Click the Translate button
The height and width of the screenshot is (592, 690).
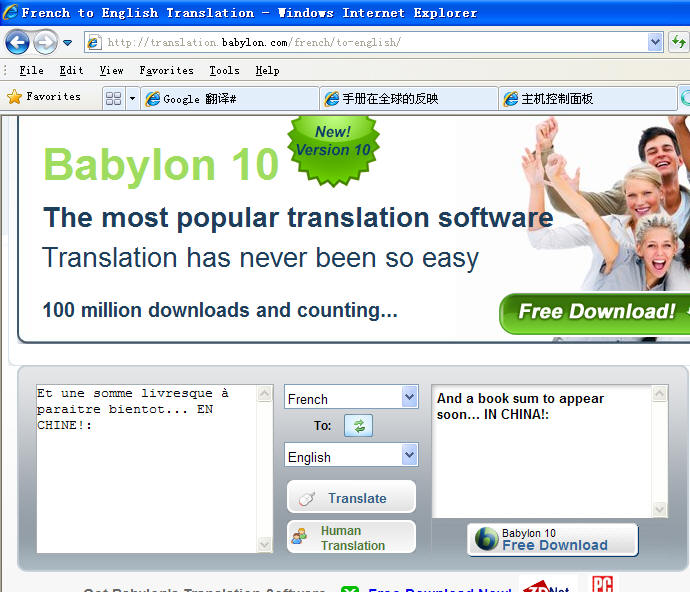[351, 496]
